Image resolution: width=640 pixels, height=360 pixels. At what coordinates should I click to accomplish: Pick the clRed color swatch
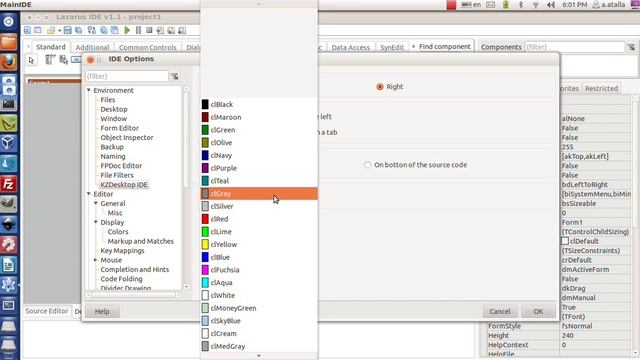[x=205, y=219]
